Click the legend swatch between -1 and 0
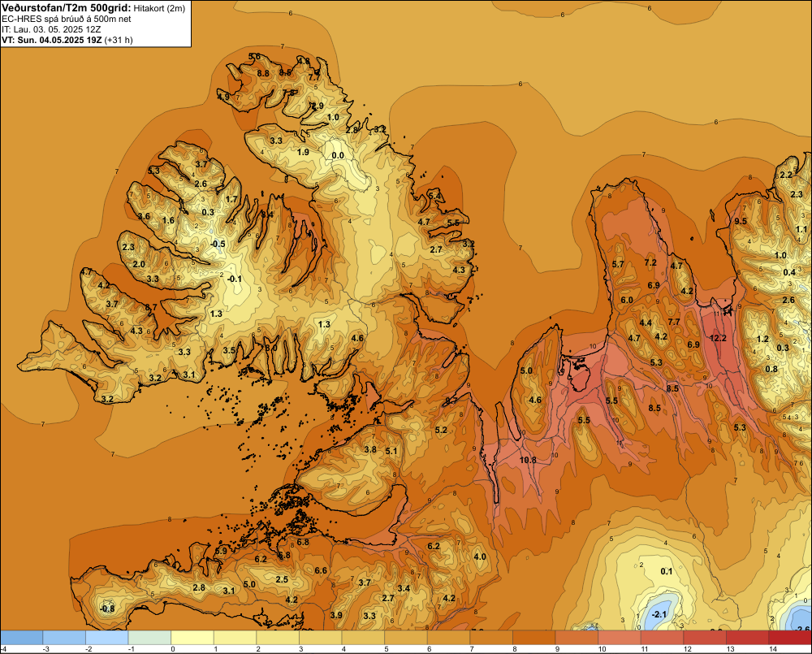Image resolution: width=812 pixels, height=654 pixels. pyautogui.click(x=149, y=638)
